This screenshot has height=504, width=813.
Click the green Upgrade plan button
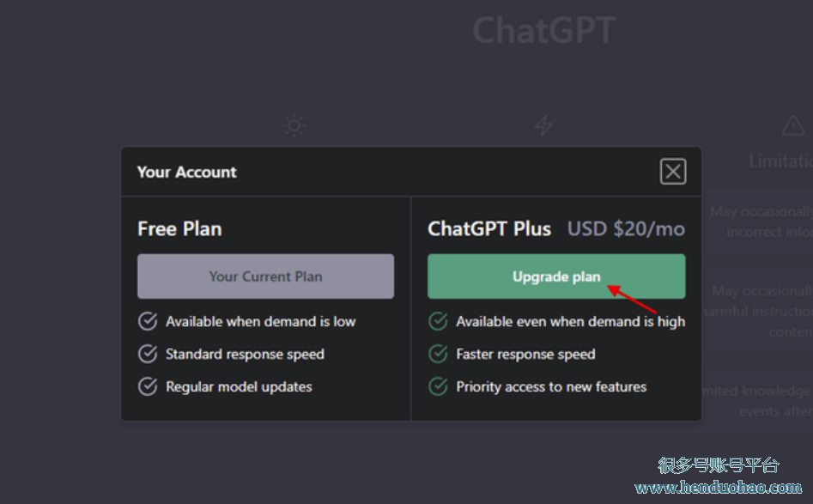point(556,276)
